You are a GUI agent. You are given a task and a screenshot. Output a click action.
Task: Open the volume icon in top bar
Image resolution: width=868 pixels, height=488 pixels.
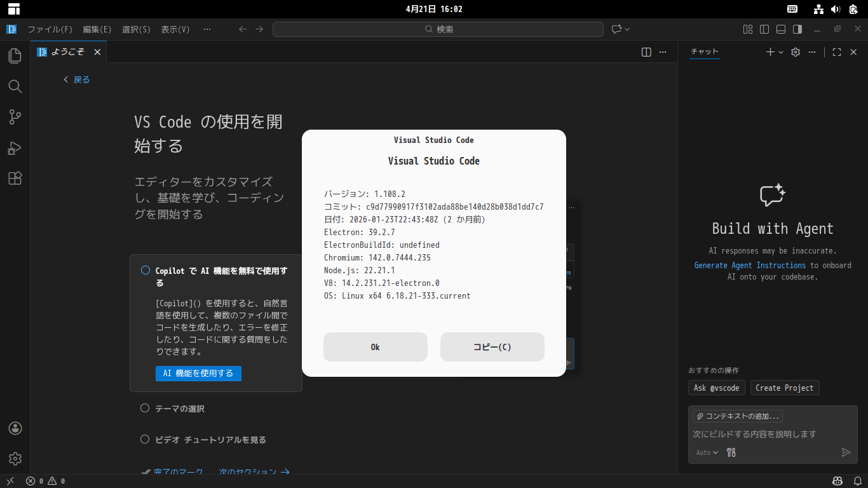point(836,9)
